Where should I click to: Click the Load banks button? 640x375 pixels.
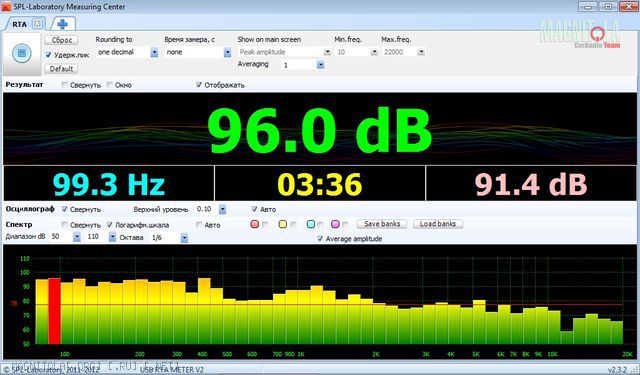click(x=438, y=224)
